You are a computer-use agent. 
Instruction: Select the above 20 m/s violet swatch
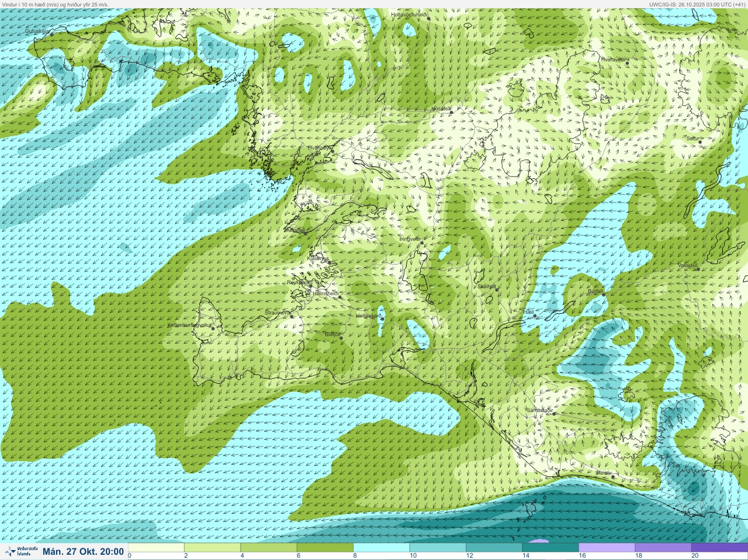coord(720,548)
